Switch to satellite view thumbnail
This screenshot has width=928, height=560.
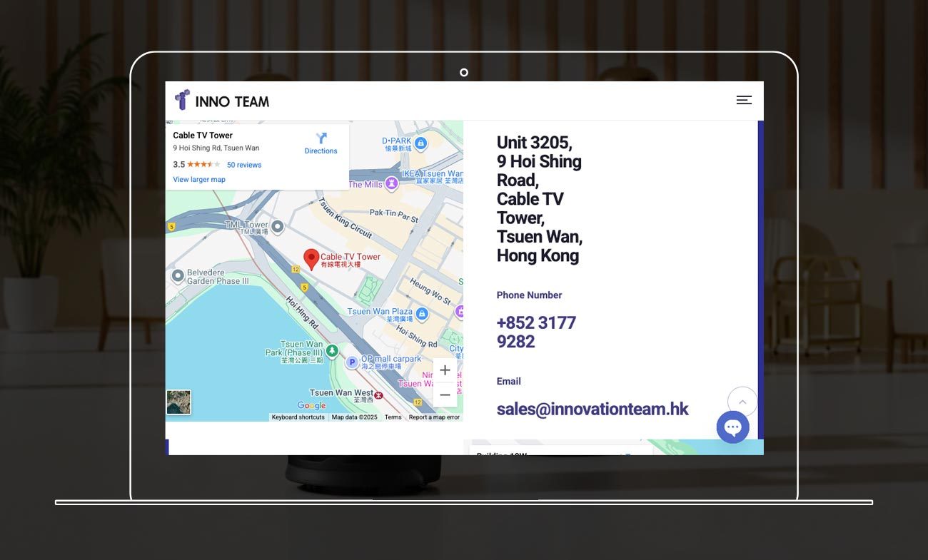click(178, 402)
